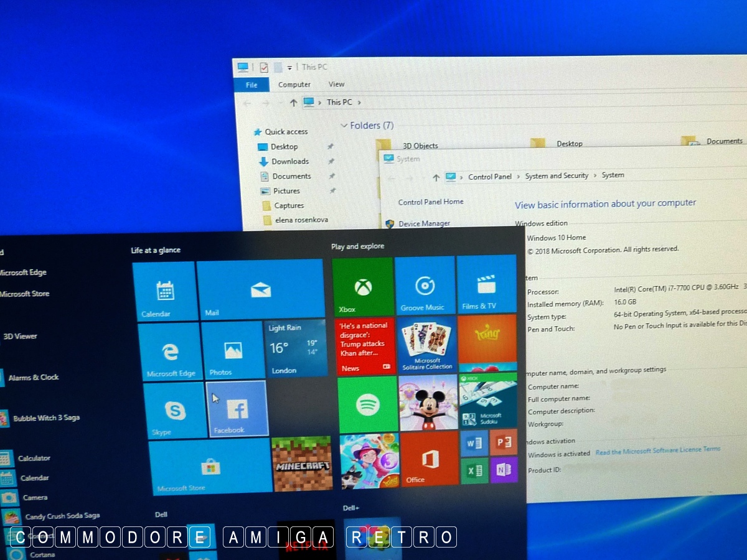
Task: Launch Films & TV tile
Action: click(486, 284)
